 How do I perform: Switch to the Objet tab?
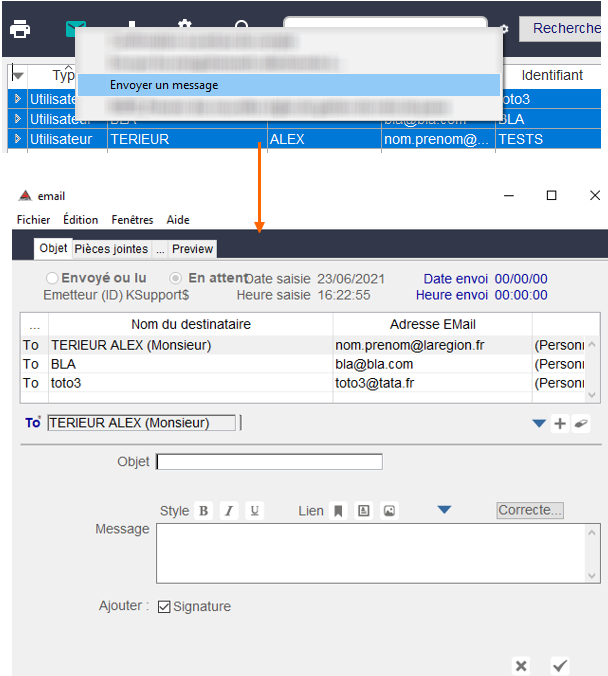(x=53, y=248)
